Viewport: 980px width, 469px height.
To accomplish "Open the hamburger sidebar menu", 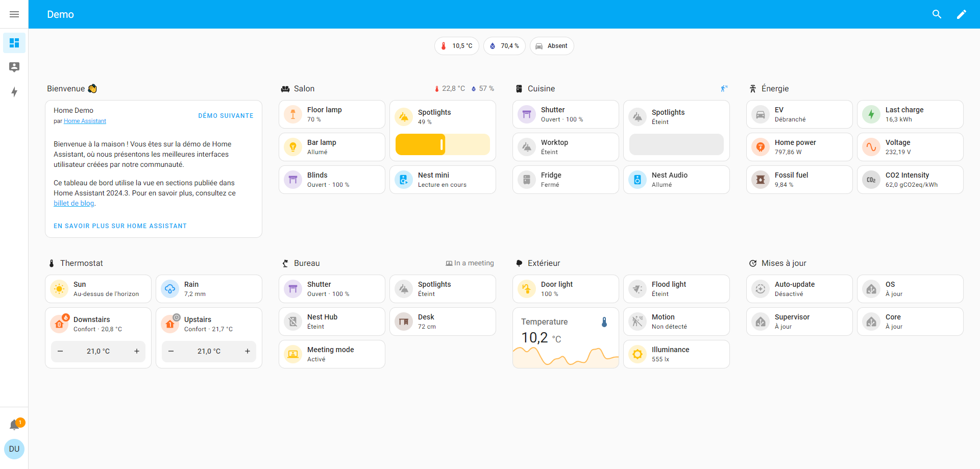I will pyautogui.click(x=14, y=14).
